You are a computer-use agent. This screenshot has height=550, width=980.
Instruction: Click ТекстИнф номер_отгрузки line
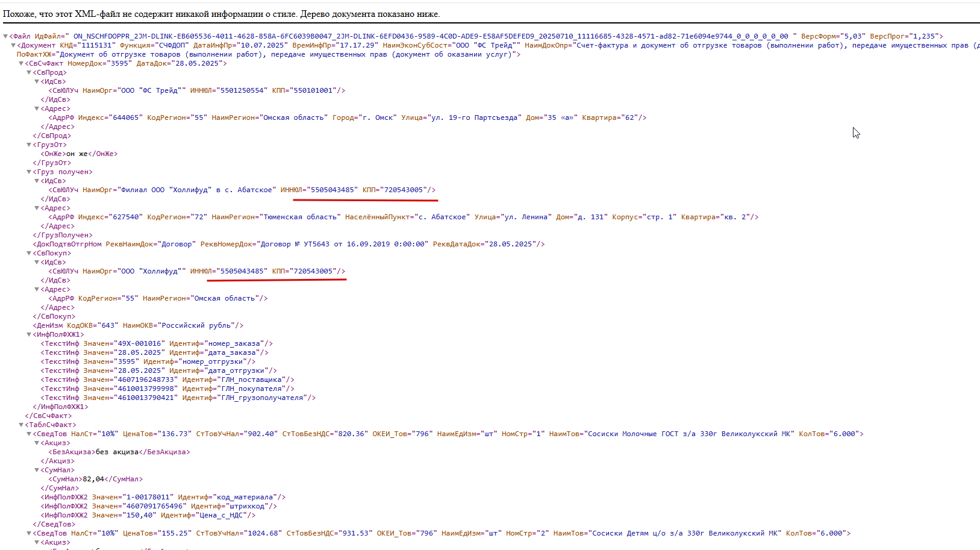[148, 361]
